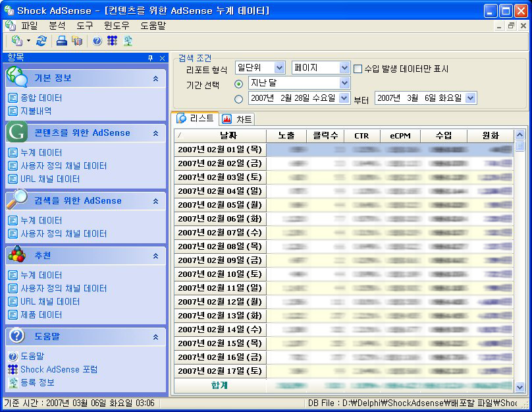The image size is (532, 412).
Task: Click the refresh arrows toolbar icon
Action: tap(41, 41)
